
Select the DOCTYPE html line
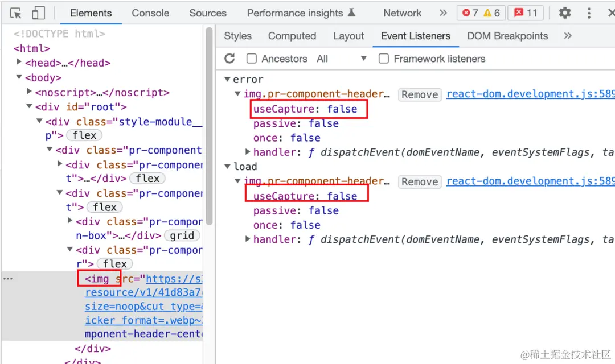tap(59, 34)
